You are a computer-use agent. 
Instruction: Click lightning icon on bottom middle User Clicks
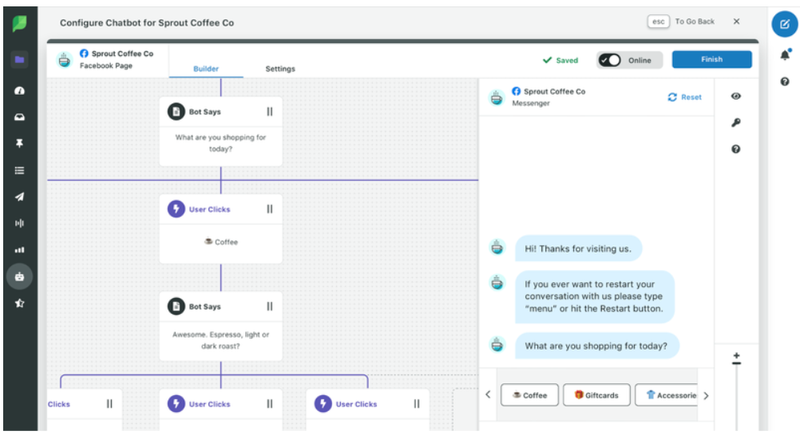point(176,404)
